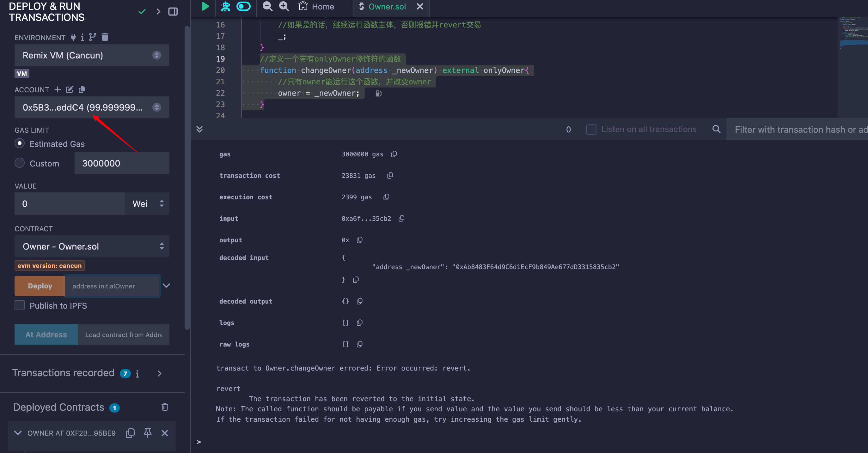Image resolution: width=868 pixels, height=453 pixels.
Task: Remove the deployed Owner contract
Action: point(165,433)
